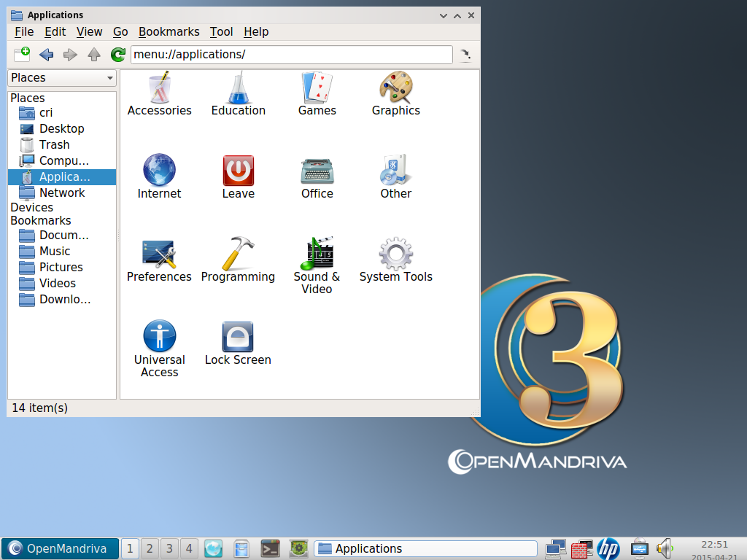Open the Internet globe icon
The image size is (747, 560).
[x=159, y=171]
